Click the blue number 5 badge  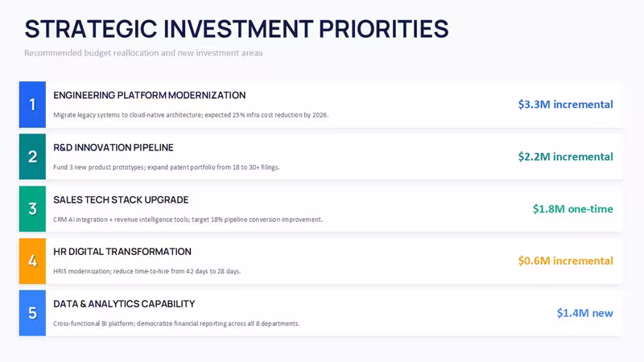(32, 313)
